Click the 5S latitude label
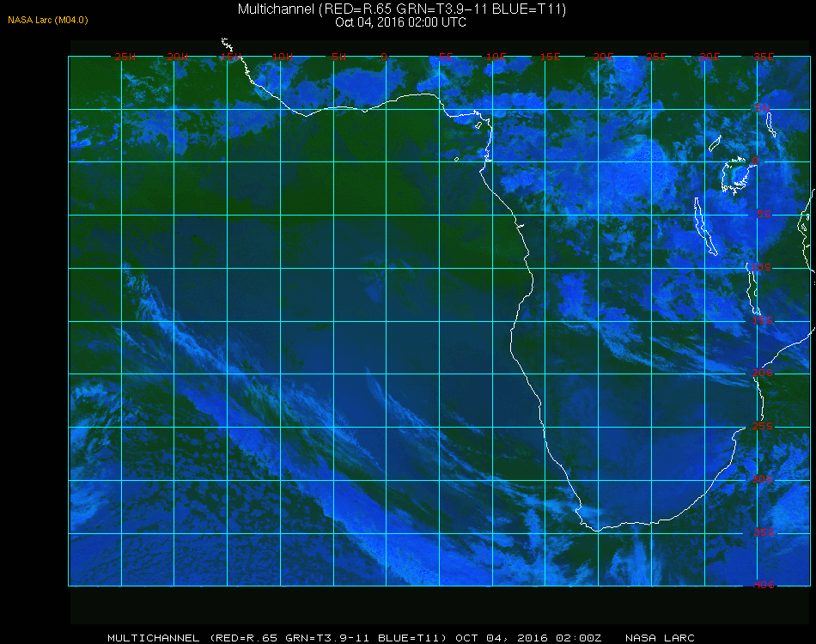 [764, 215]
